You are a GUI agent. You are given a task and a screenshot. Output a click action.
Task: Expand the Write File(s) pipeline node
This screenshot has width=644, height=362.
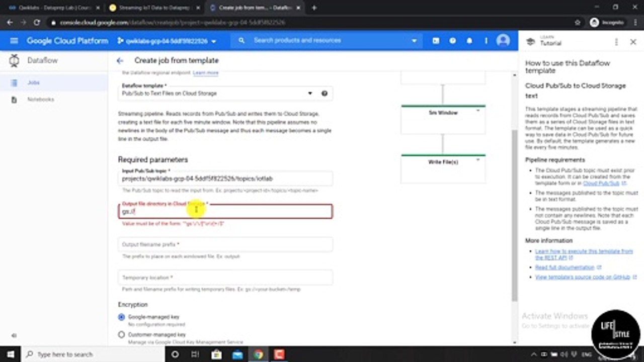[x=478, y=160]
